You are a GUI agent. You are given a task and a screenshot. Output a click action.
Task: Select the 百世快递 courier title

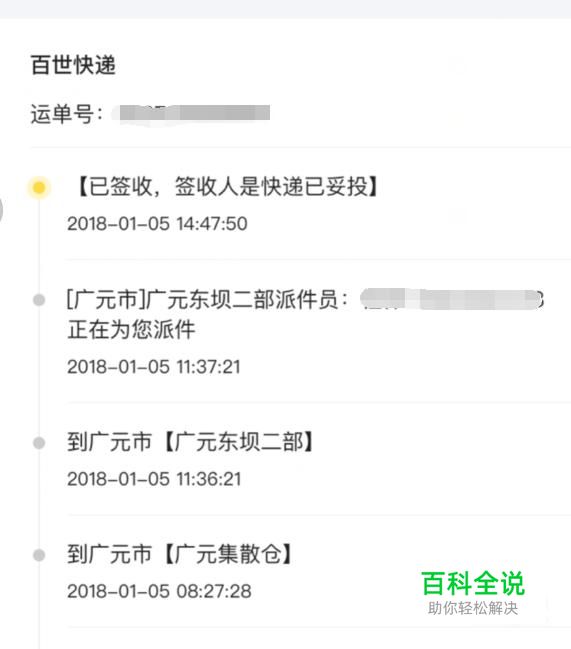[73, 65]
